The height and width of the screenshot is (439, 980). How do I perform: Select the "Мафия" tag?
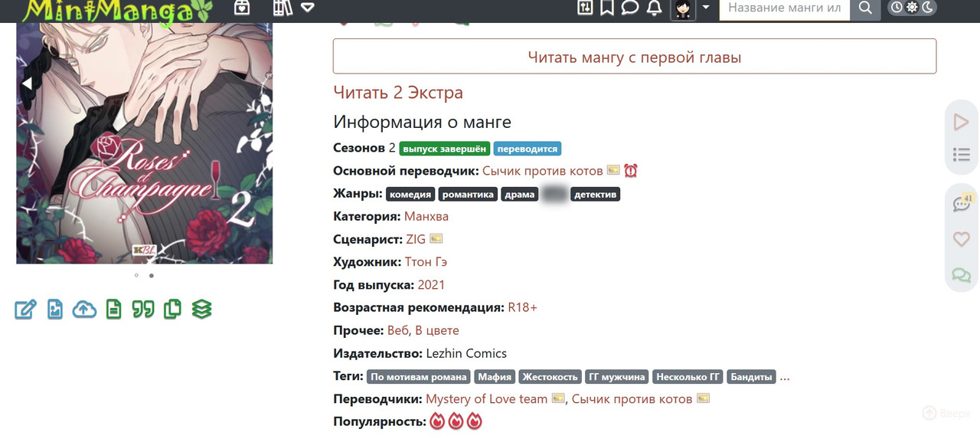(x=494, y=377)
